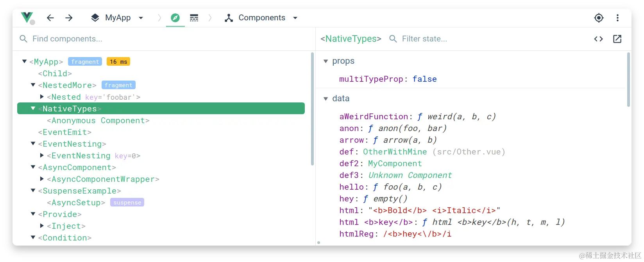Focus the Filter state input

[x=488, y=39]
